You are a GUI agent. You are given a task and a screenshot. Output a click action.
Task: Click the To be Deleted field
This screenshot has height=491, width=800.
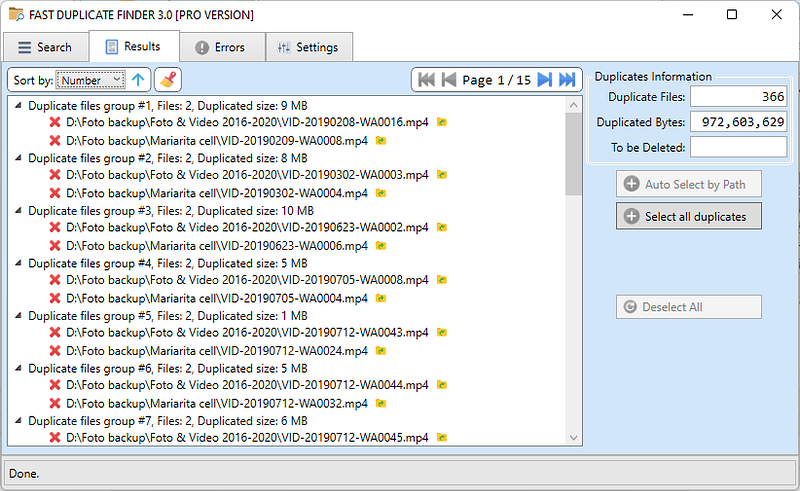pyautogui.click(x=738, y=147)
